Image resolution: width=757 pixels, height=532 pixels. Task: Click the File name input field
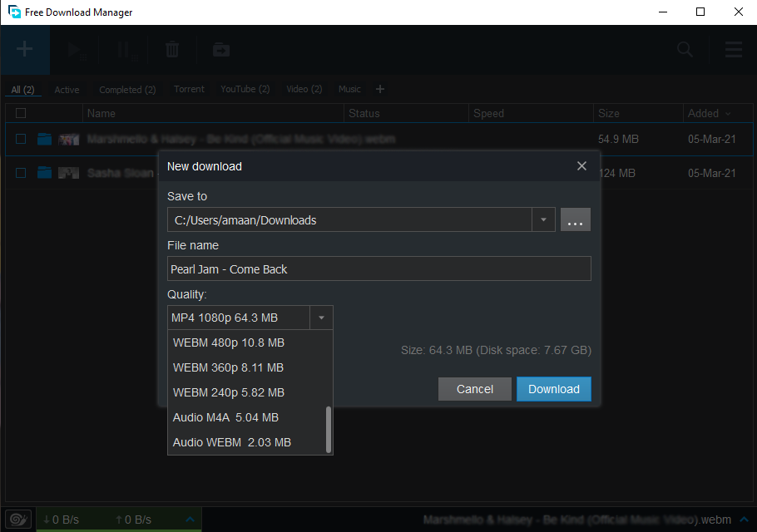coord(379,268)
